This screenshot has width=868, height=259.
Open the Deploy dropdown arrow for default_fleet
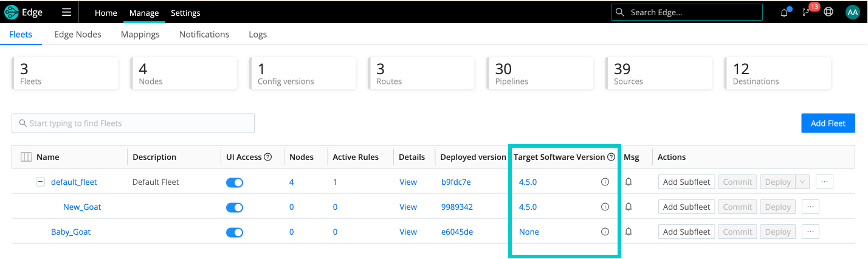(x=802, y=182)
